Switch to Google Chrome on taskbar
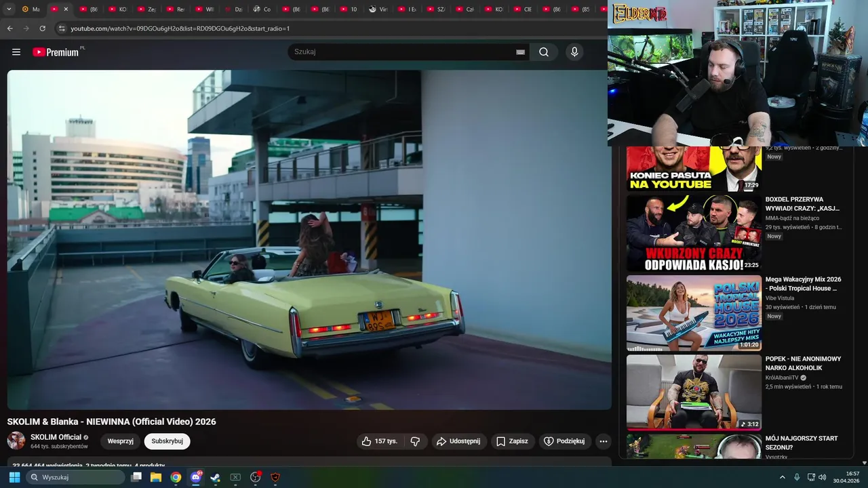 click(176, 477)
